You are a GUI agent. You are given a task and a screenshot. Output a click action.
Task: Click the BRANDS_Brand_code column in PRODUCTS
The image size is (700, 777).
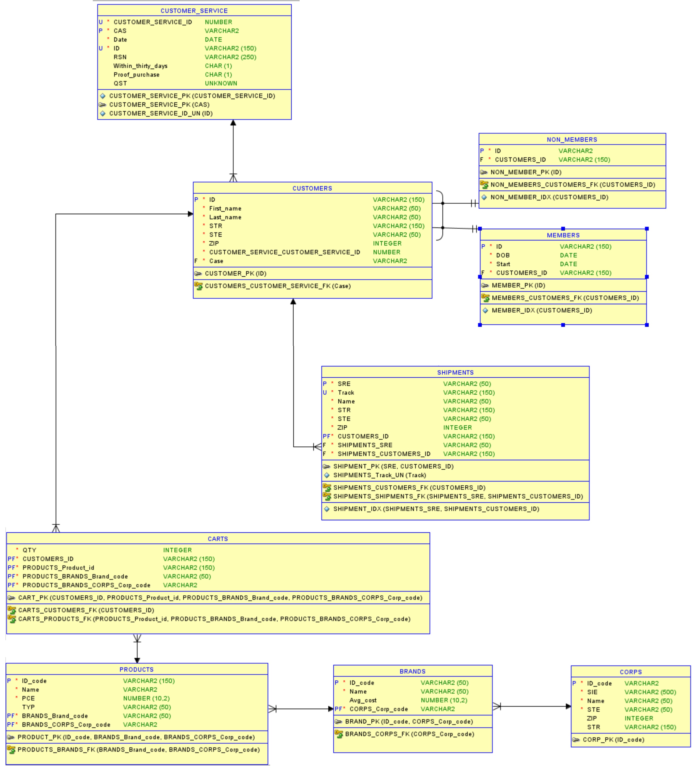click(x=137, y=716)
